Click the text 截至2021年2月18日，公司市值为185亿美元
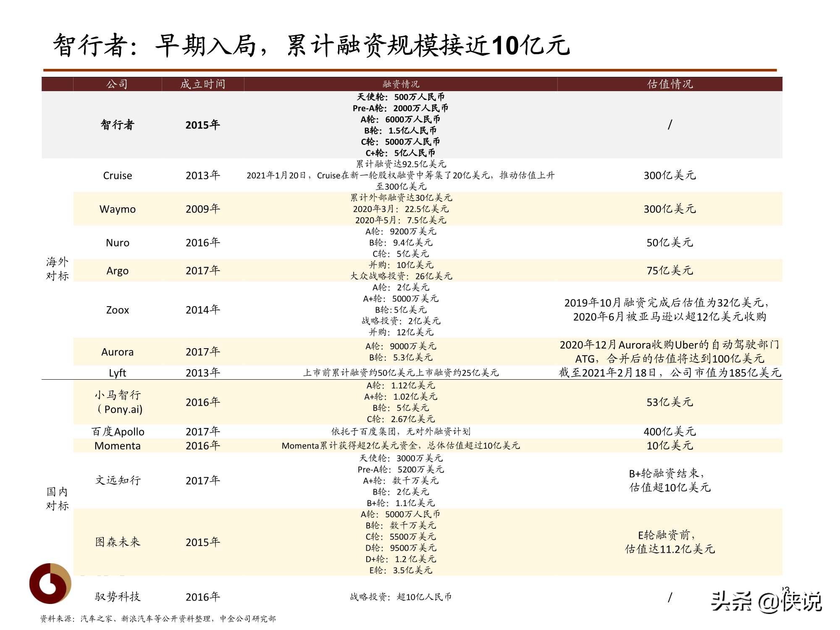 point(670,373)
